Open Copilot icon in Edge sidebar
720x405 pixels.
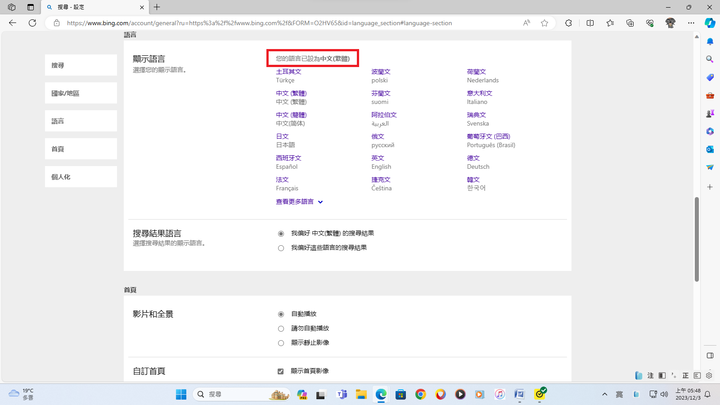click(x=710, y=23)
